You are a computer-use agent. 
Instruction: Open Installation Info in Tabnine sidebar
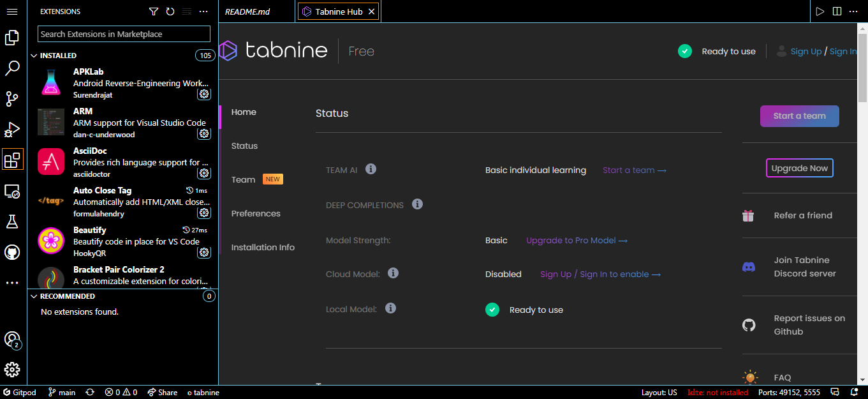(263, 247)
